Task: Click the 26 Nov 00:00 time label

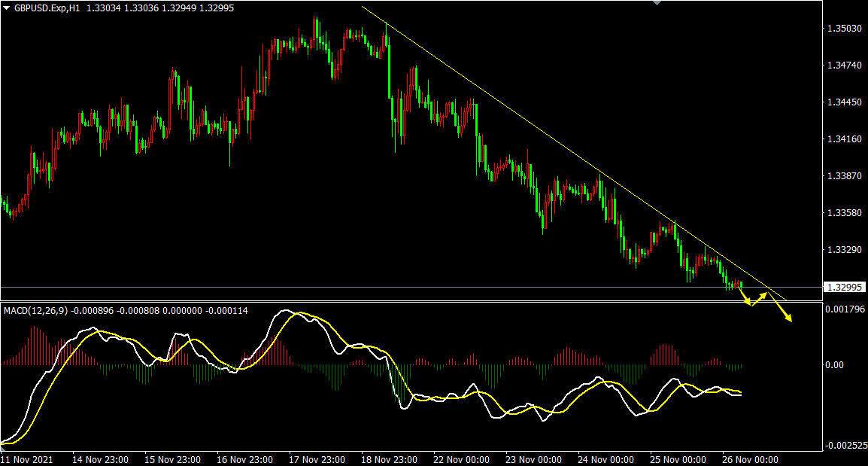Action: click(x=751, y=459)
